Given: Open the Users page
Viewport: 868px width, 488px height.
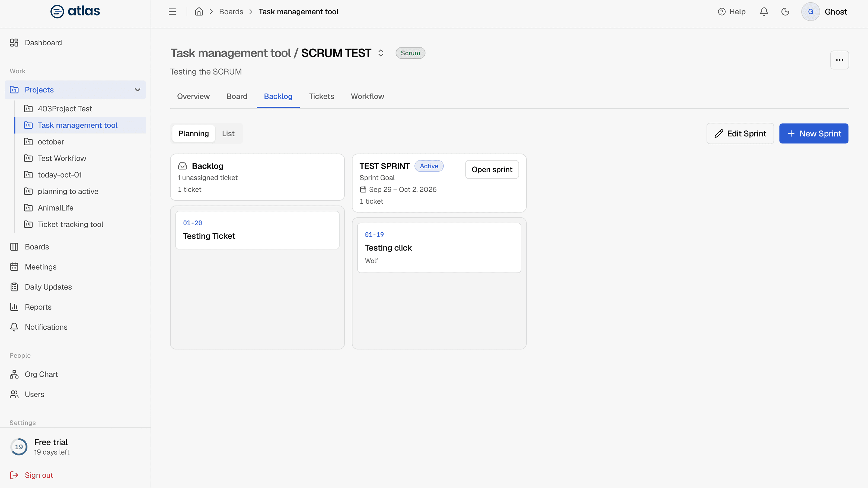Looking at the screenshot, I should [75, 394].
